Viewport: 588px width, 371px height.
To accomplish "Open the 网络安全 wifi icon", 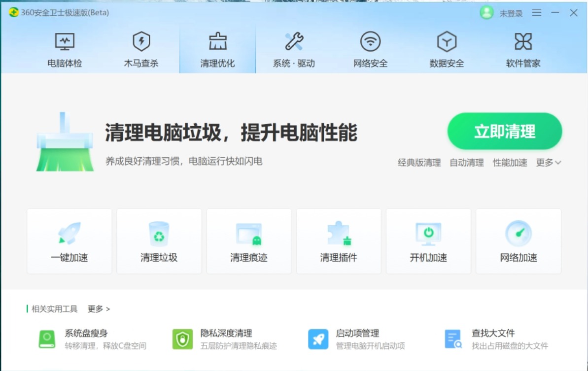I will [371, 41].
